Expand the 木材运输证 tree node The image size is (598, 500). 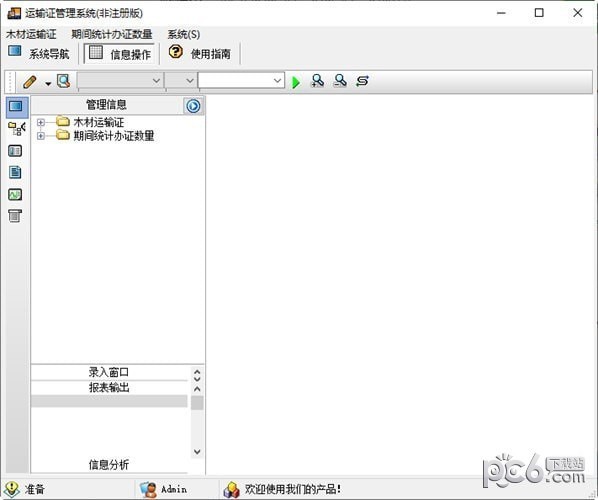click(40, 122)
